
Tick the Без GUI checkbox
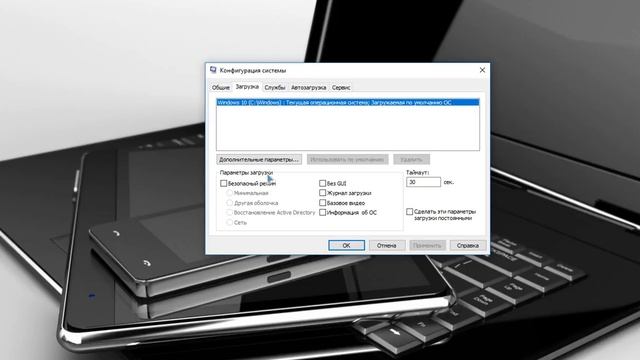point(322,183)
